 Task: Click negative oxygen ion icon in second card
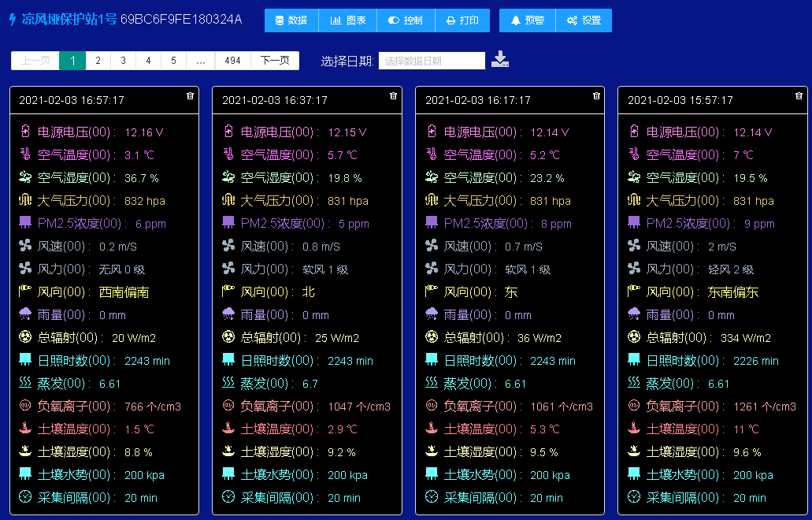pyautogui.click(x=228, y=406)
